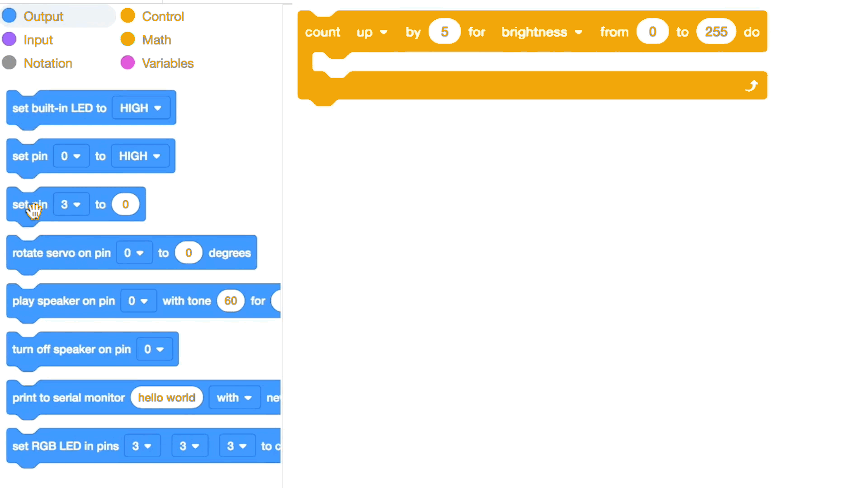The image size is (868, 488).
Task: Toggle the count up direction setting
Action: (370, 32)
